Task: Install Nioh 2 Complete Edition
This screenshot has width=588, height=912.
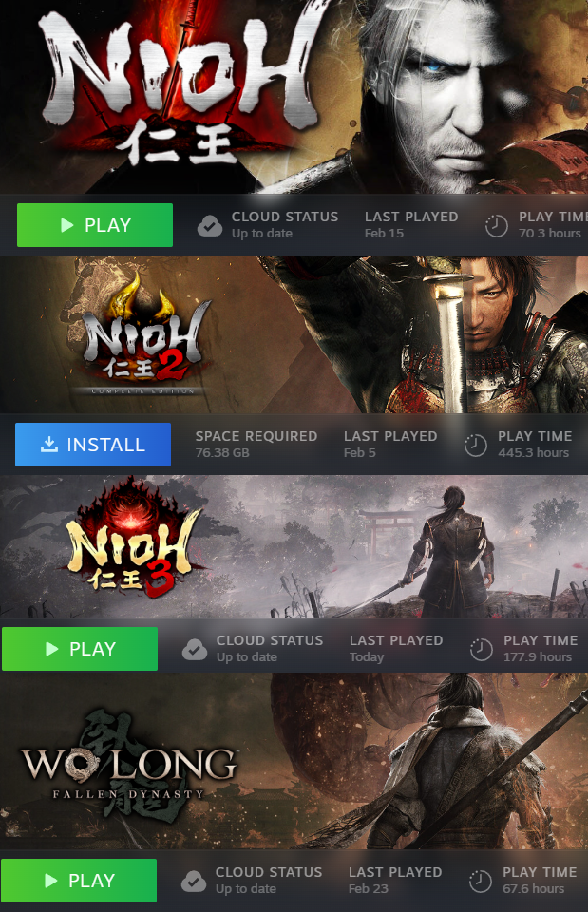Action: pyautogui.click(x=93, y=445)
